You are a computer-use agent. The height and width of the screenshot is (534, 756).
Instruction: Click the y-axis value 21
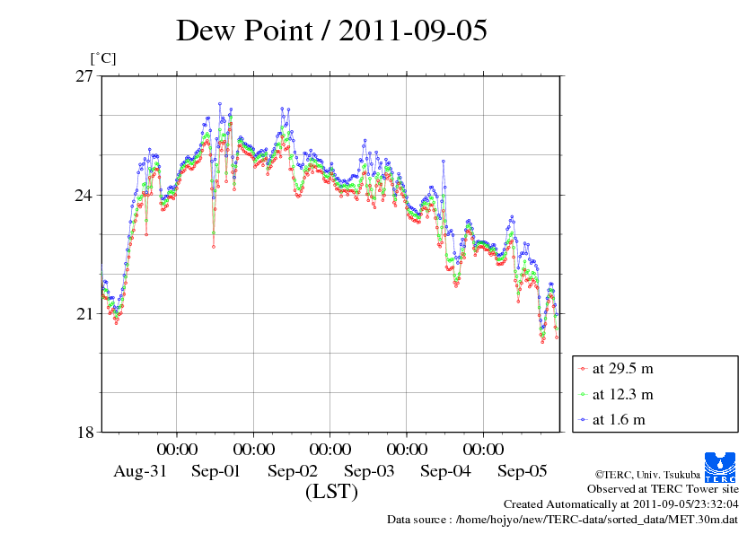[84, 314]
